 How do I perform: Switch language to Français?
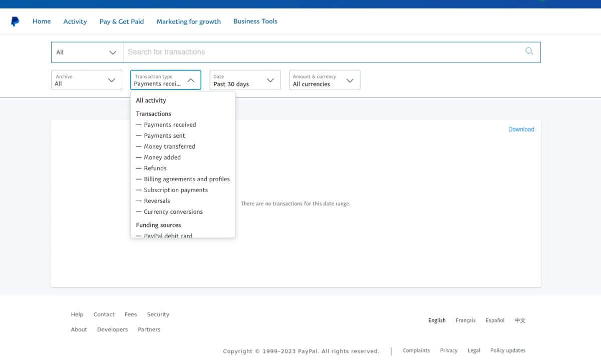(465, 320)
